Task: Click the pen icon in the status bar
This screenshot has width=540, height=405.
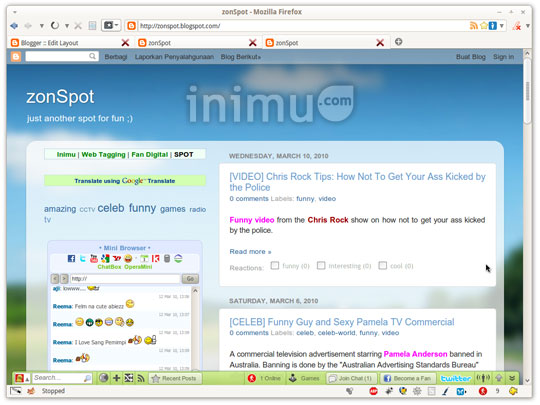Action: [446, 391]
